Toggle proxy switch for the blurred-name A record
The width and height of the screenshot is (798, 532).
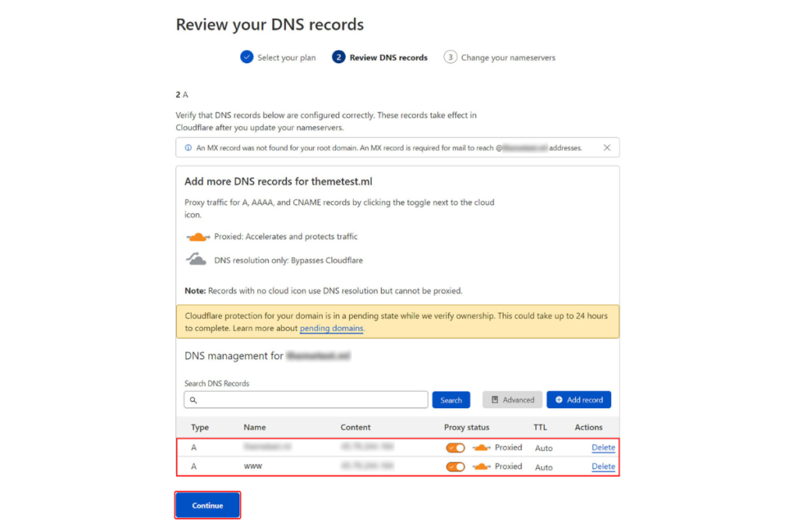coord(455,448)
